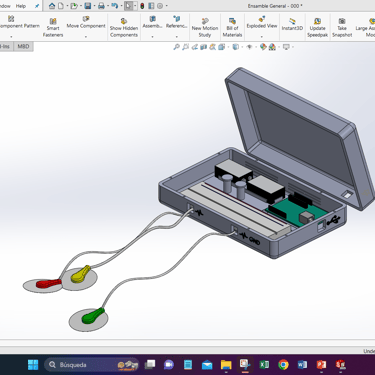Image resolution: width=375 pixels, height=375 pixels.
Task: Open the New document dropdown arrow
Action: click(67, 6)
